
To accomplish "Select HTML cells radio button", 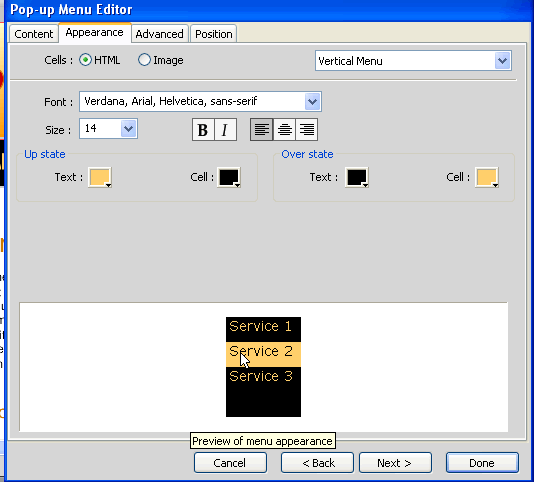I will (x=85, y=60).
